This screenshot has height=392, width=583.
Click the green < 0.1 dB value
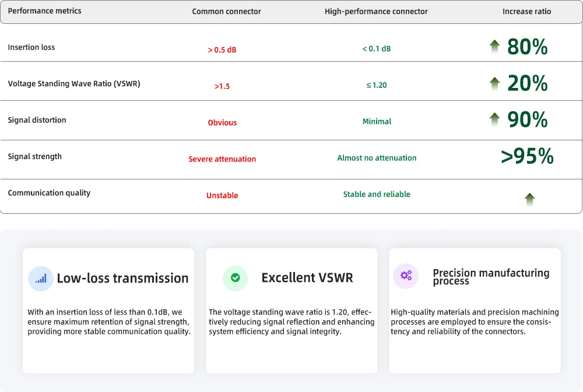[377, 49]
